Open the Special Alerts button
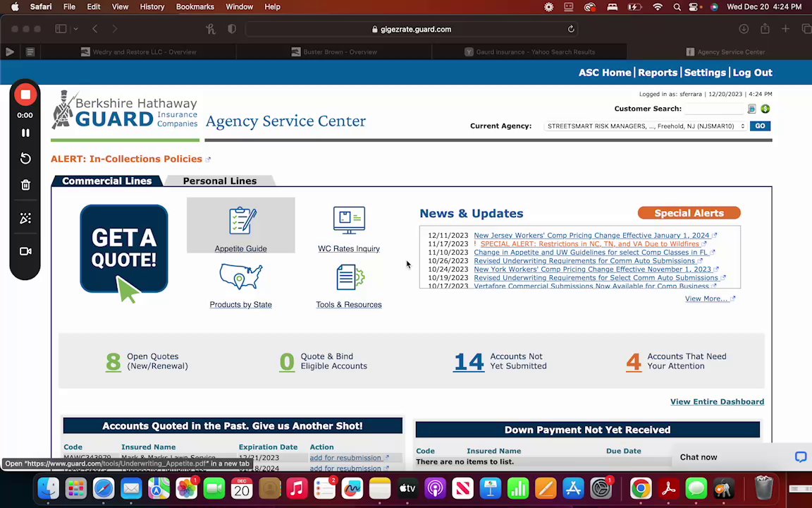Image resolution: width=812 pixels, height=508 pixels. coord(689,213)
